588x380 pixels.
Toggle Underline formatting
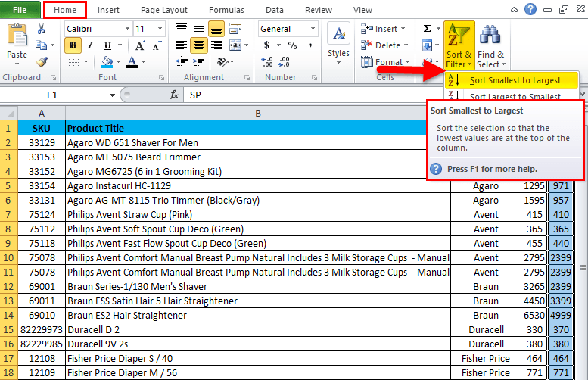click(x=107, y=45)
